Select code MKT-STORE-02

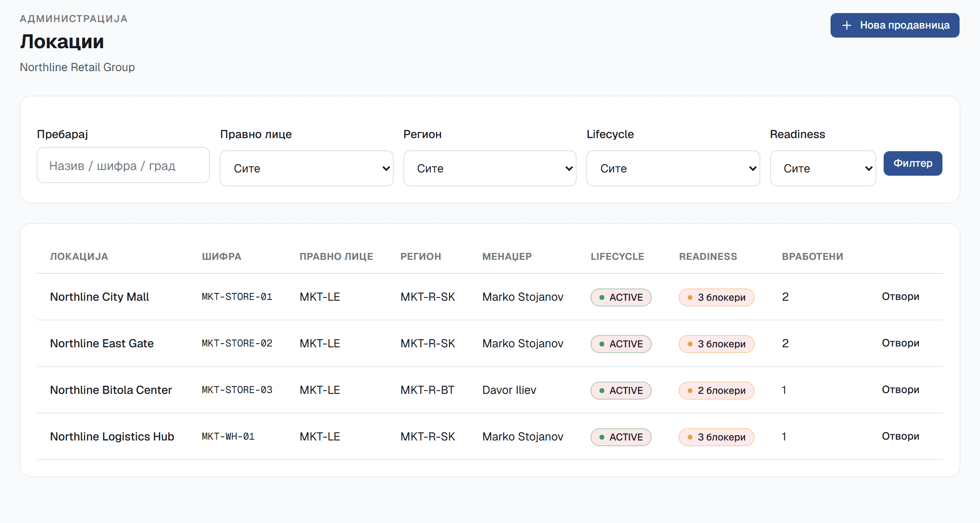pyautogui.click(x=237, y=343)
